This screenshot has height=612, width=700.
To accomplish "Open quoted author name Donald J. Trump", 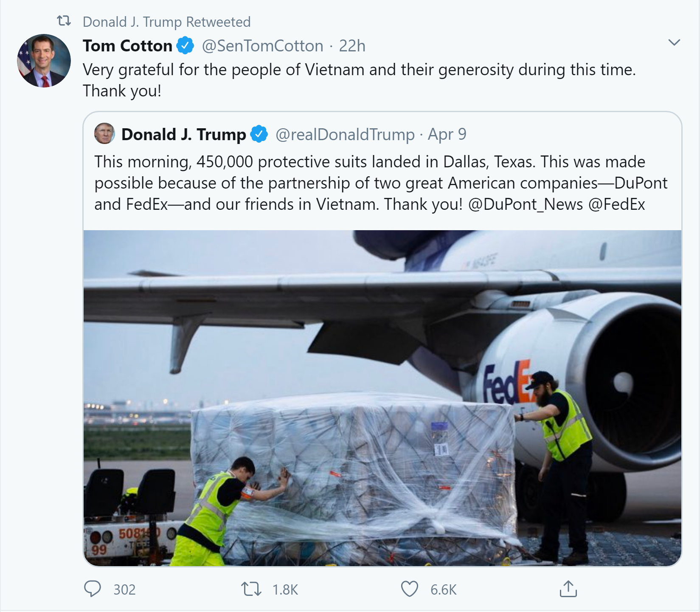I will click(x=183, y=134).
